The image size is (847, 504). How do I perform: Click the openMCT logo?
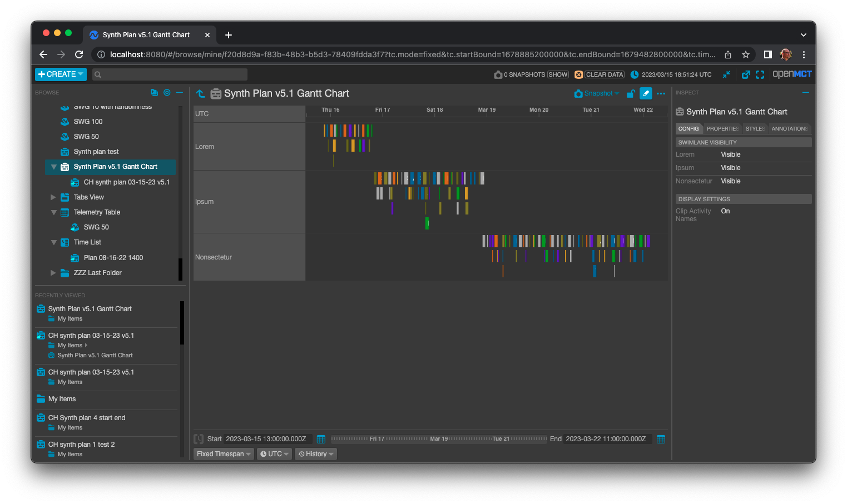tap(792, 74)
